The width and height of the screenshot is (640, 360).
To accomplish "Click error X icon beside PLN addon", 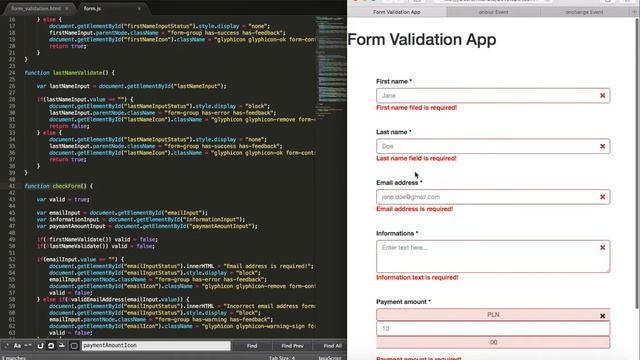I will [x=602, y=316].
